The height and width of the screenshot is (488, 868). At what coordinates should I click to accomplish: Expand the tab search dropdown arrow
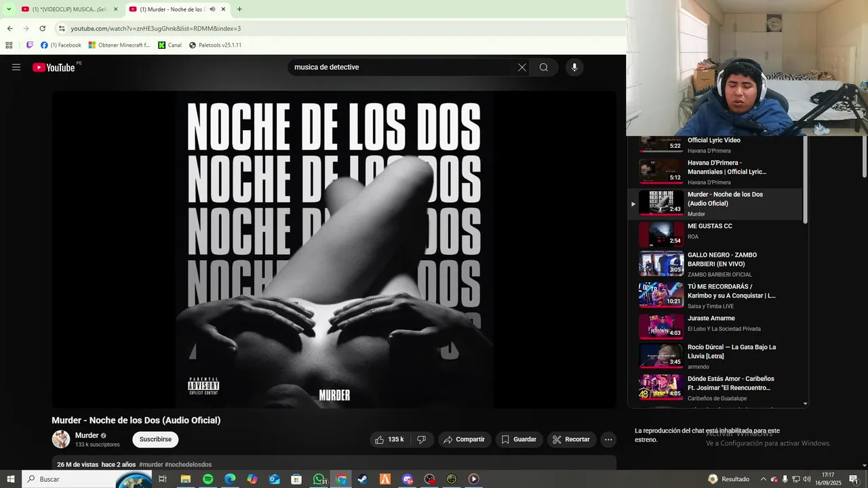(x=9, y=9)
